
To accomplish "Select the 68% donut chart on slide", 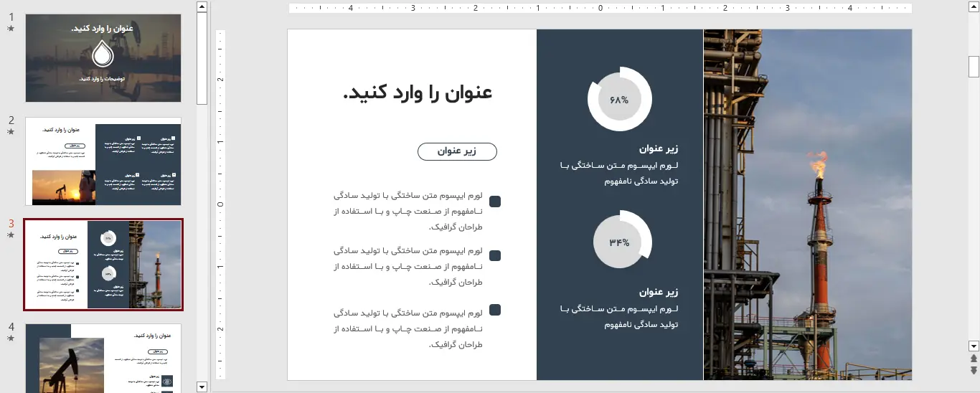I will [x=619, y=100].
